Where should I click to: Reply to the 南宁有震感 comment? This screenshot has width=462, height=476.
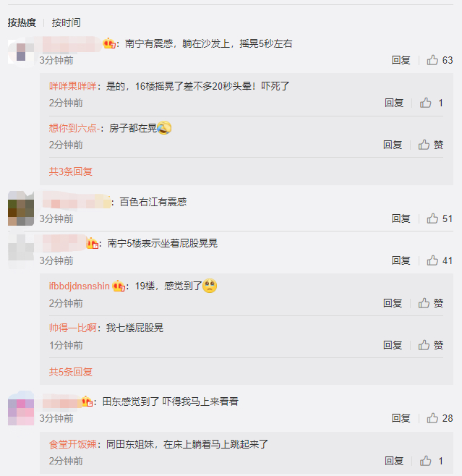(401, 61)
